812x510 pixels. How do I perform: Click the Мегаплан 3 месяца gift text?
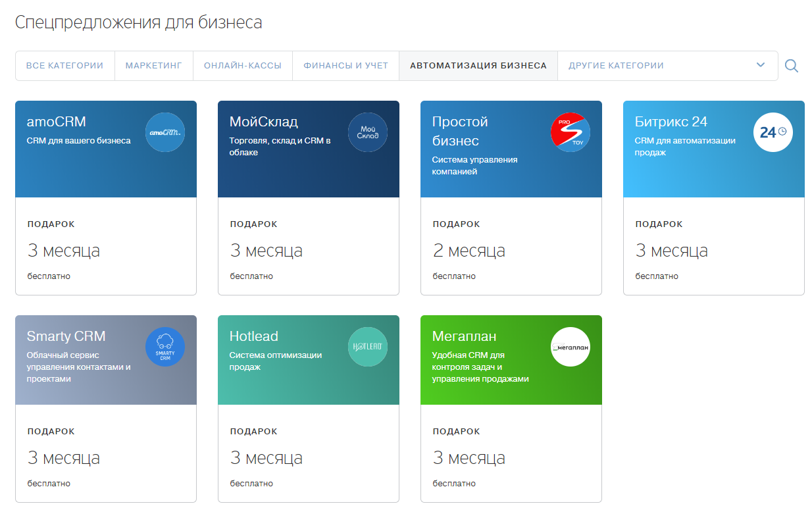(x=469, y=458)
